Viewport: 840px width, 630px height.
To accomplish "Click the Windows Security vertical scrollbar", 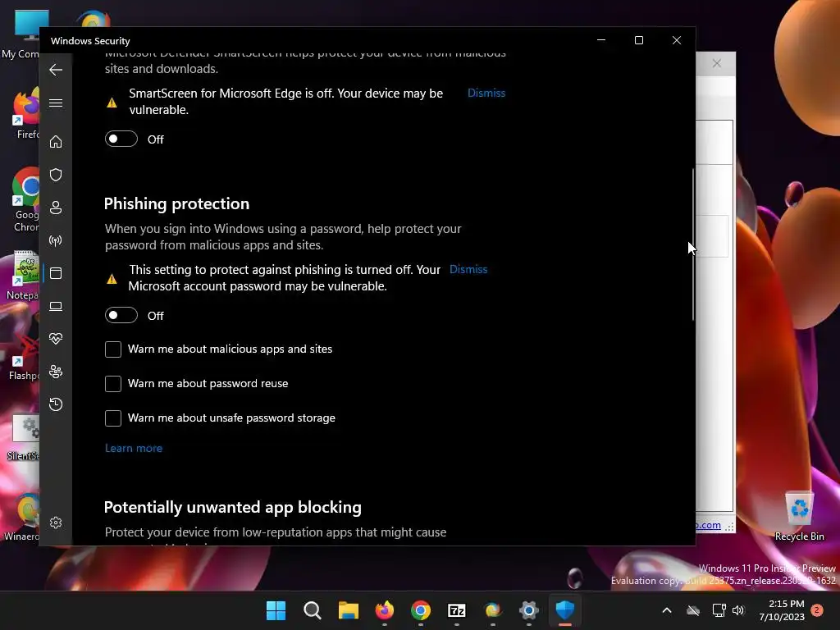I will tap(692, 244).
